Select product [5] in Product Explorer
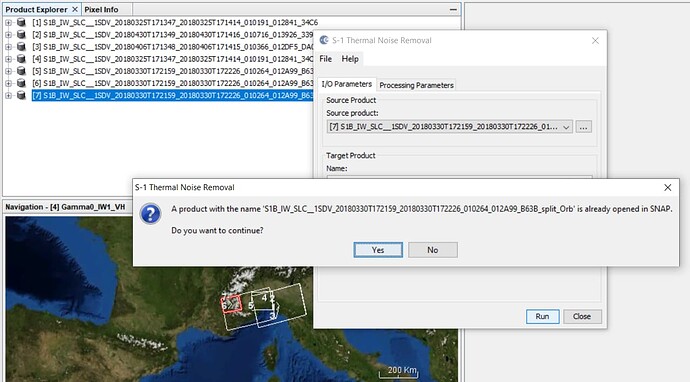The width and height of the screenshot is (690, 382). (172, 71)
